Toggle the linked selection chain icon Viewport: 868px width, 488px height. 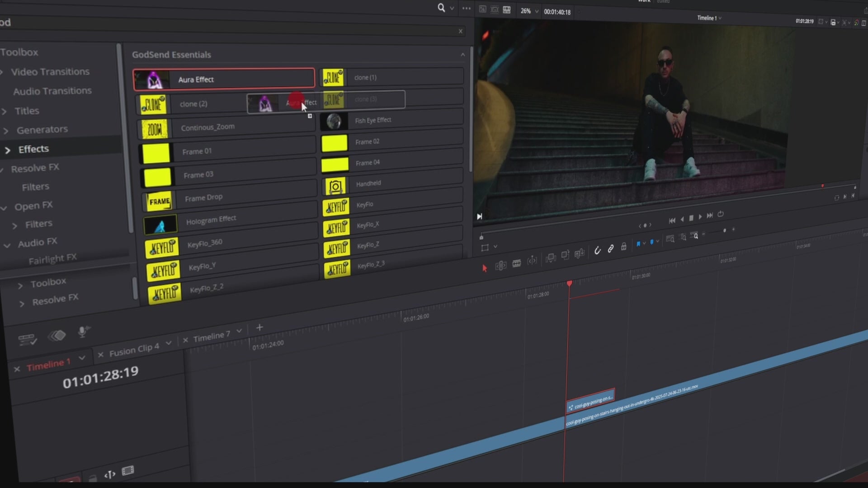click(611, 249)
